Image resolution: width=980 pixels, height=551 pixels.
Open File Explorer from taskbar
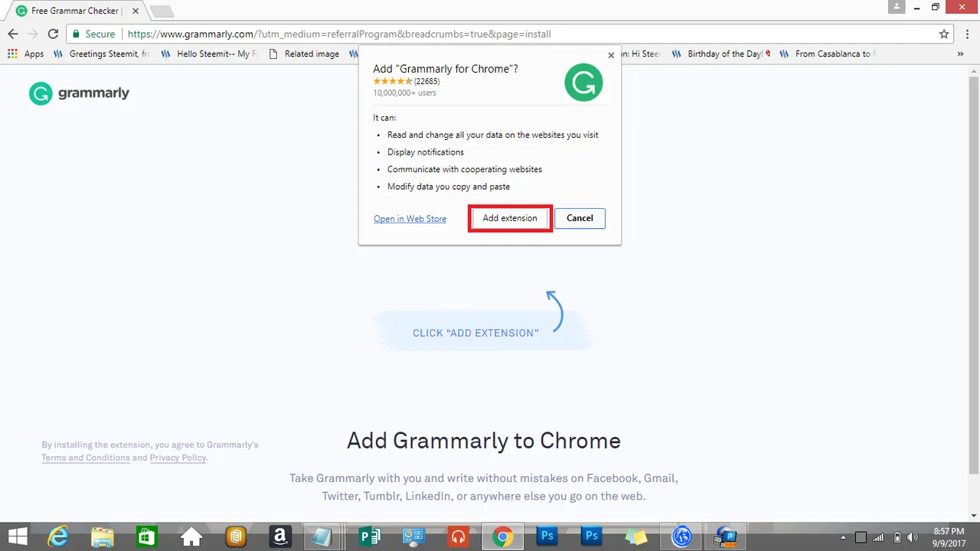tap(103, 536)
